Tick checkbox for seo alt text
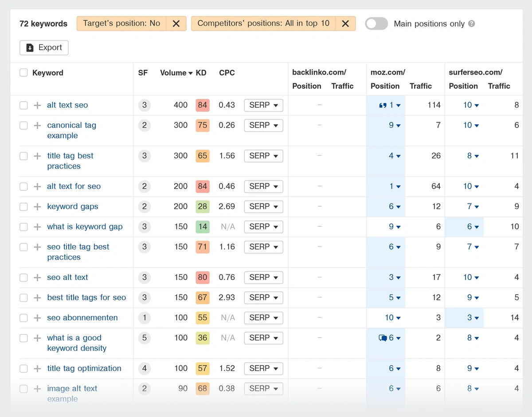The width and height of the screenshot is (532, 417). click(x=23, y=277)
